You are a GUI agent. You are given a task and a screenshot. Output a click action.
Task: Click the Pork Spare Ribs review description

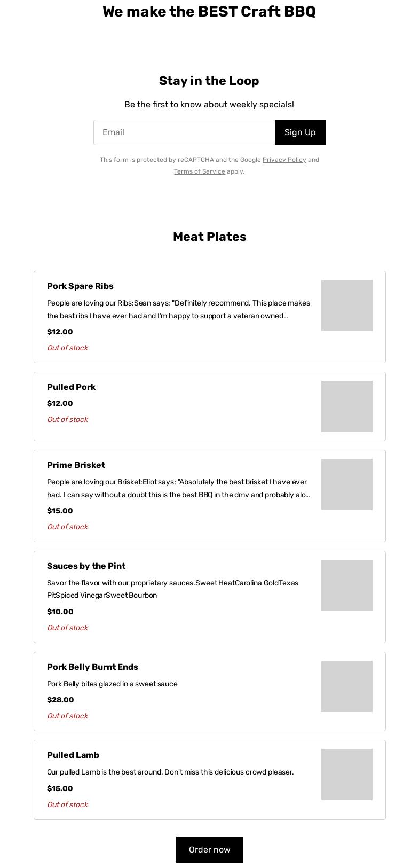click(x=178, y=309)
